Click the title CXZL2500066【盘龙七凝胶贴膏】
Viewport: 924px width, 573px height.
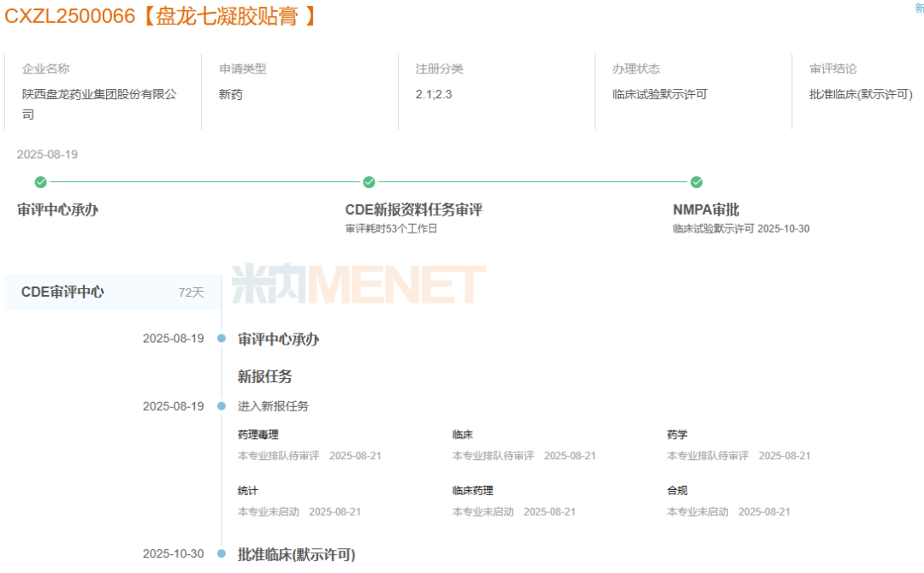point(160,16)
